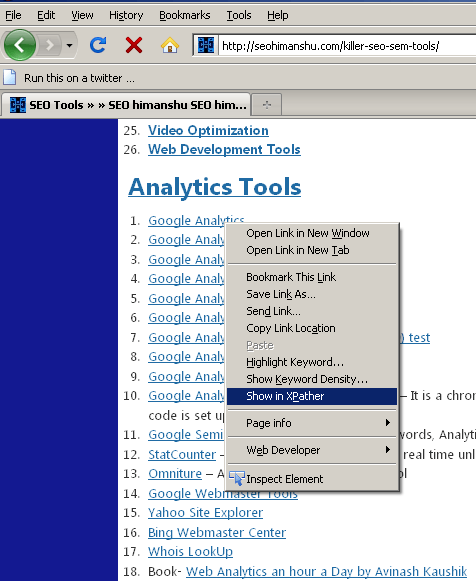Go to the Home page icon
Image resolution: width=476 pixels, height=581 pixels.
tap(170, 45)
